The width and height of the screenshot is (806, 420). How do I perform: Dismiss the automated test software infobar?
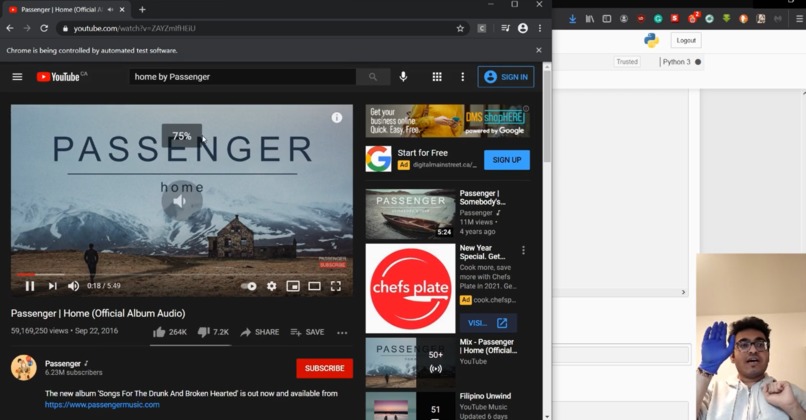pos(539,50)
